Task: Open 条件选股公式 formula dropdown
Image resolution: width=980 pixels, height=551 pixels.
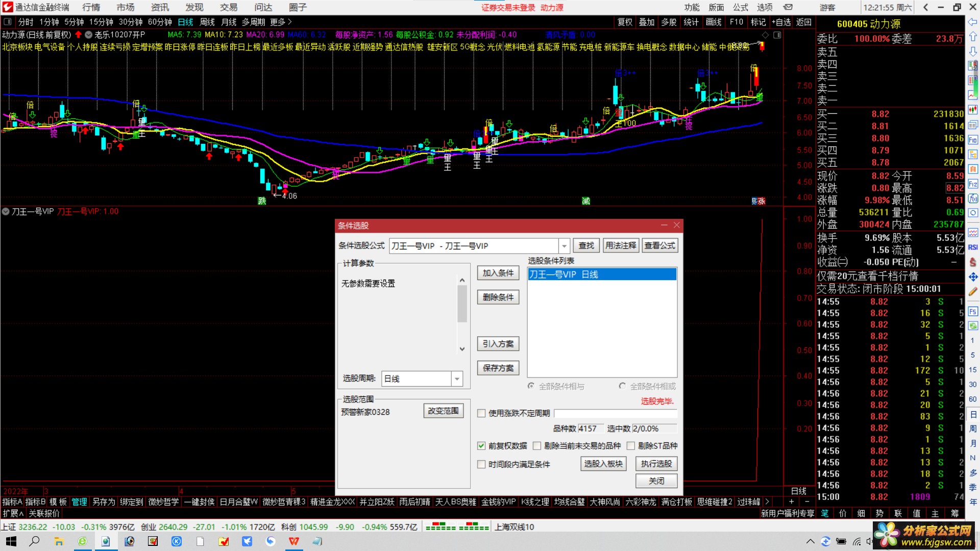Action: point(564,246)
